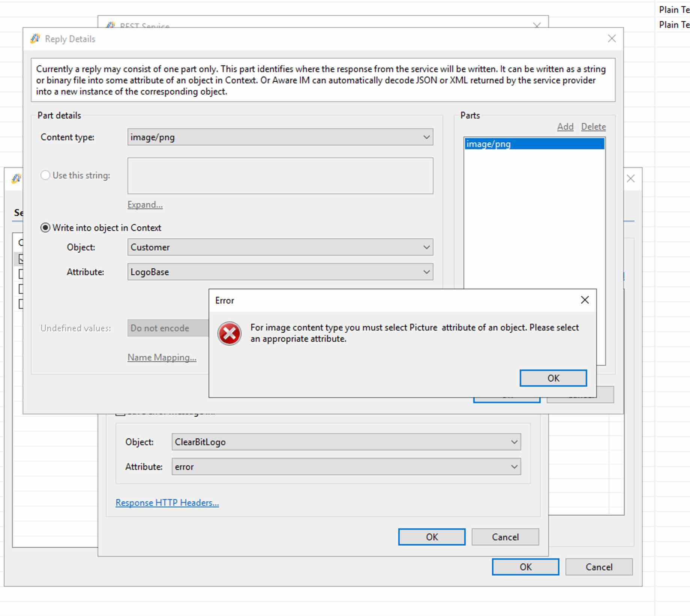Open 'Do not encode' undefined values dropdown
Viewport: 690px width, 616px height.
[168, 328]
